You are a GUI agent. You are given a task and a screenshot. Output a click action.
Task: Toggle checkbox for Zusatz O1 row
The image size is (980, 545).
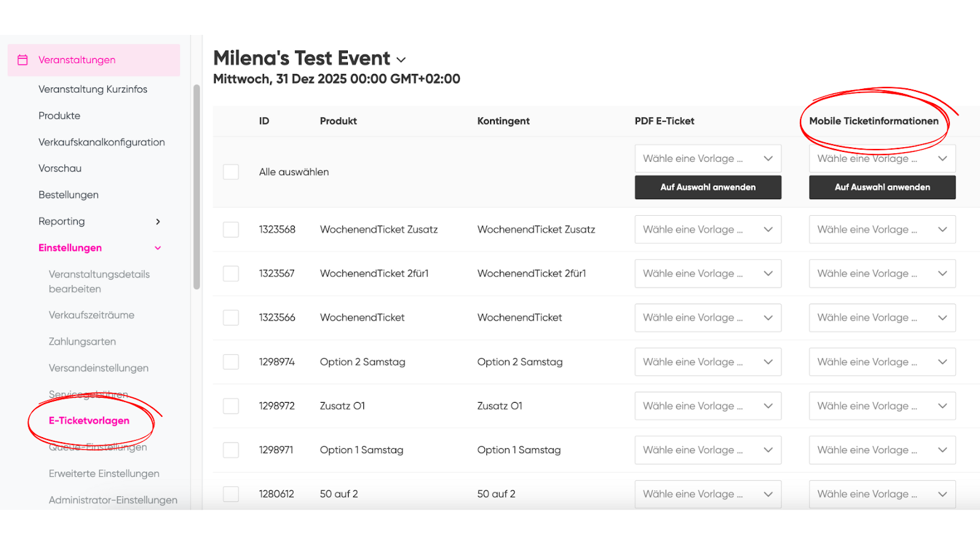[x=231, y=406]
